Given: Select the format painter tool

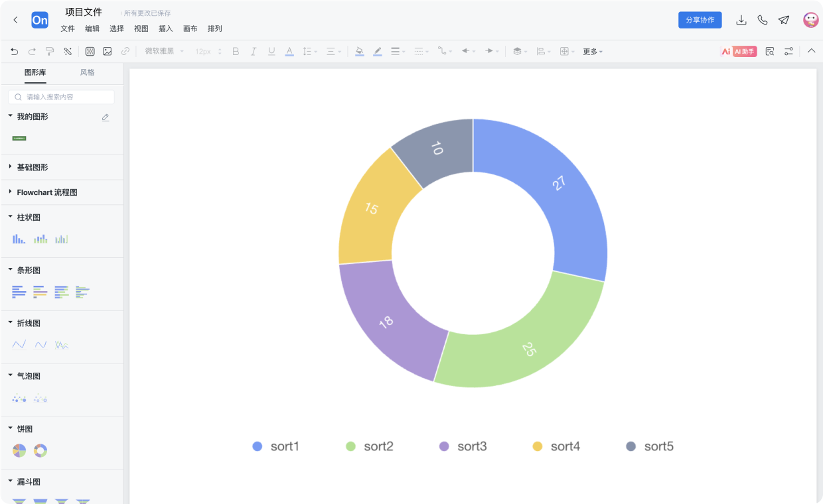Looking at the screenshot, I should tap(50, 51).
